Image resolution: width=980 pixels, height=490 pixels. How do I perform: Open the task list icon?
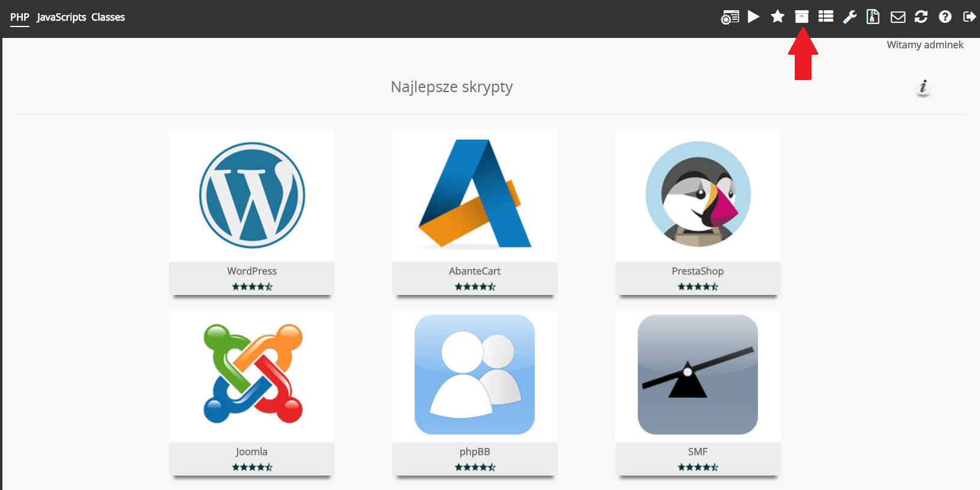(x=825, y=17)
